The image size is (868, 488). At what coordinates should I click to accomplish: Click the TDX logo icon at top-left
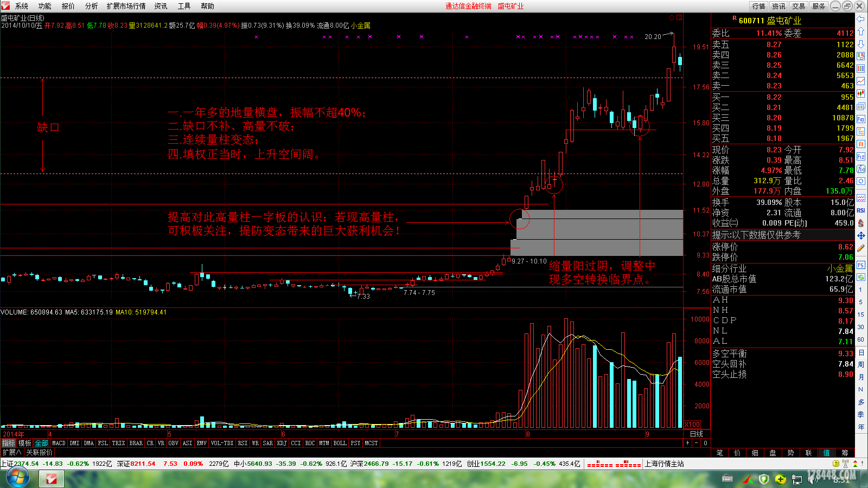pyautogui.click(x=5, y=6)
